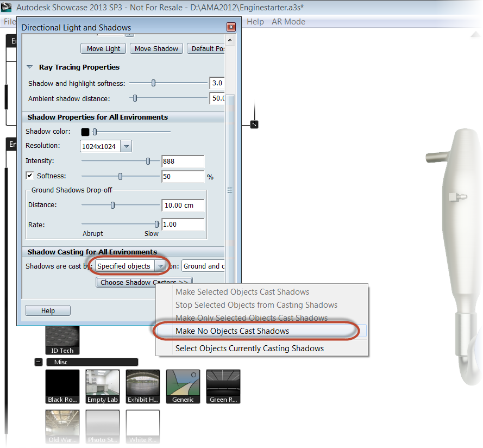Select the White Room environment thumbnail
The width and height of the screenshot is (483, 448).
tap(143, 427)
